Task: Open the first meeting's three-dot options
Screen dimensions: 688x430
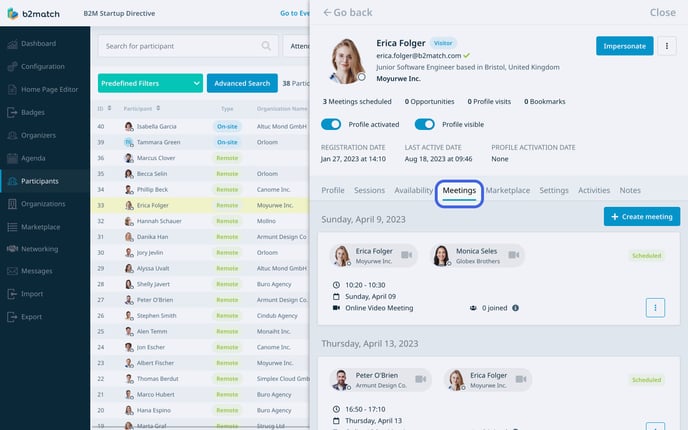Action: 655,308
